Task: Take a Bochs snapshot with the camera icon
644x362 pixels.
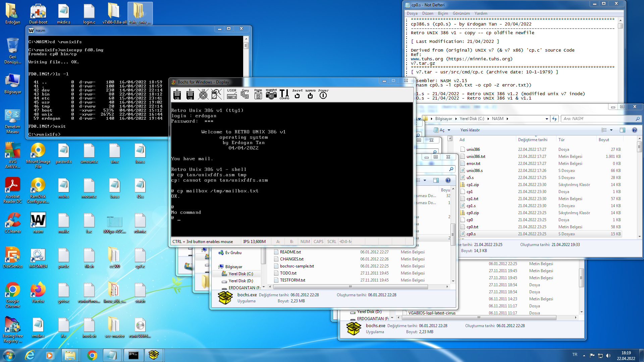Action: [x=271, y=94]
